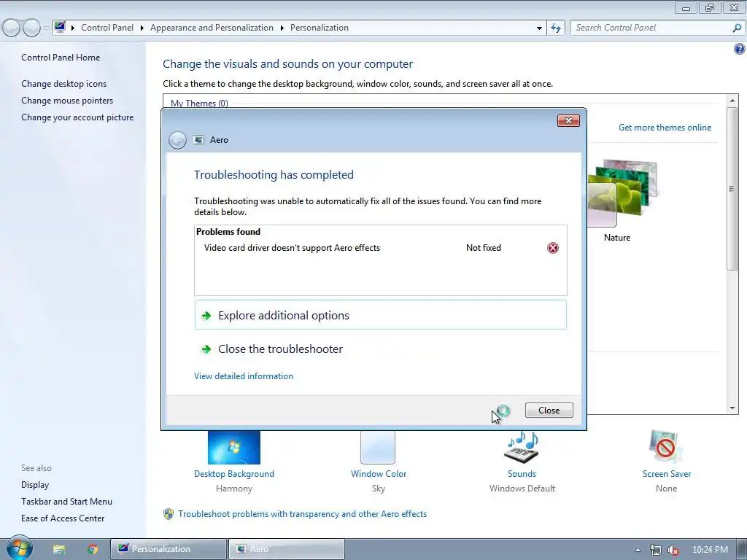Click the Window Color label link
This screenshot has height=560, width=747.
(379, 474)
